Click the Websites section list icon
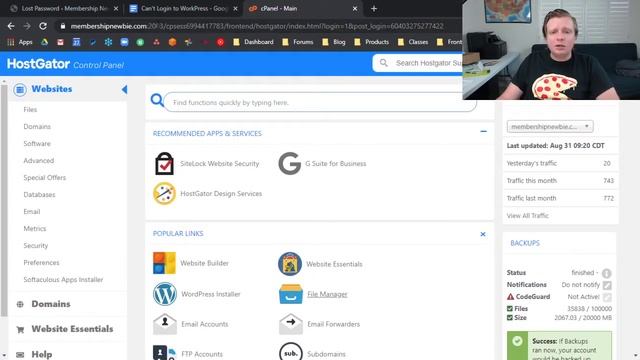640x360 pixels. [x=20, y=89]
